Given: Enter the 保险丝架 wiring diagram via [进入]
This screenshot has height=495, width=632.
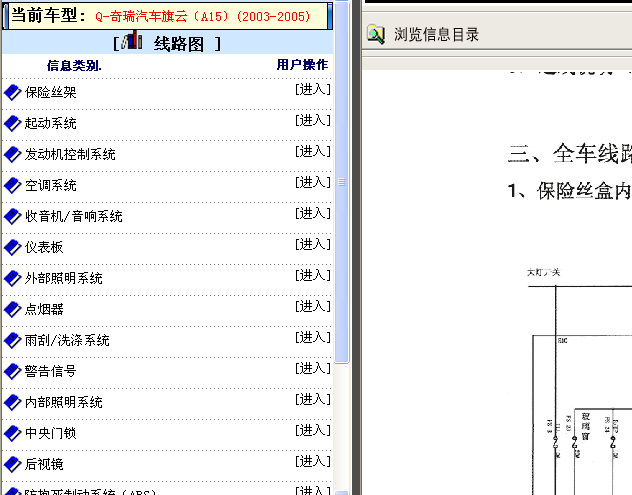Looking at the screenshot, I should pos(313,89).
